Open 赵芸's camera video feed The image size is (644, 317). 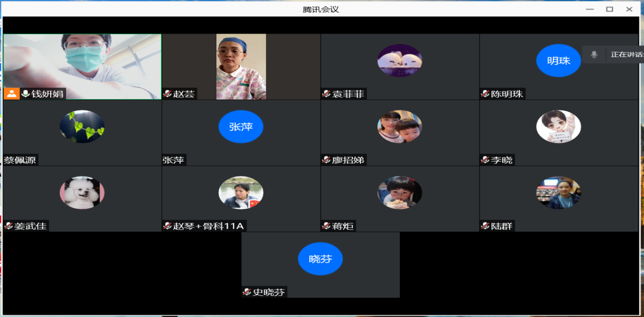coord(241,66)
